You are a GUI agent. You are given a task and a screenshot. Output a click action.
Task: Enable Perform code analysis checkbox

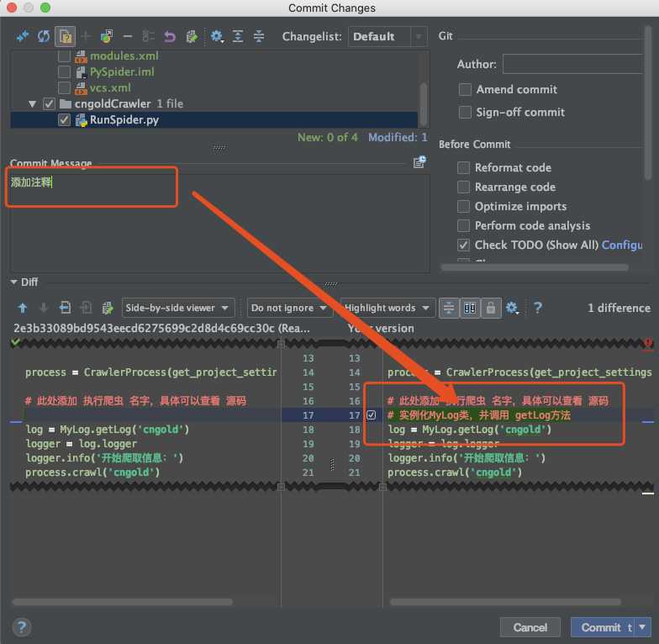pyautogui.click(x=463, y=225)
